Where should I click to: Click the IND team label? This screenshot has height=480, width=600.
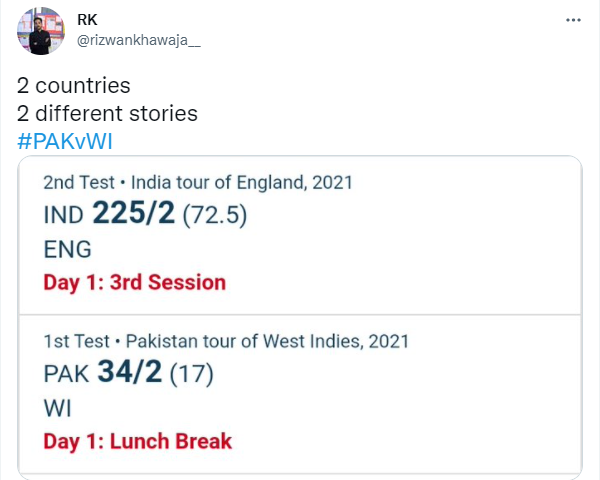[63, 215]
